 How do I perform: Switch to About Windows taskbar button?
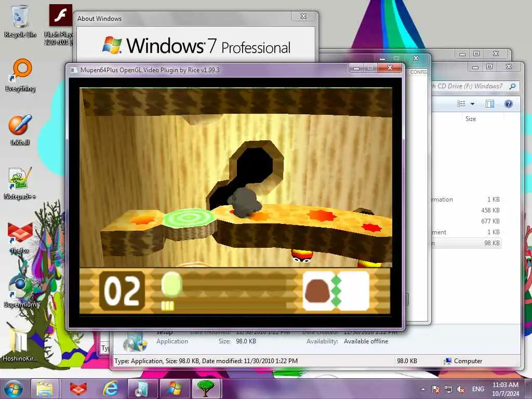[175, 389]
